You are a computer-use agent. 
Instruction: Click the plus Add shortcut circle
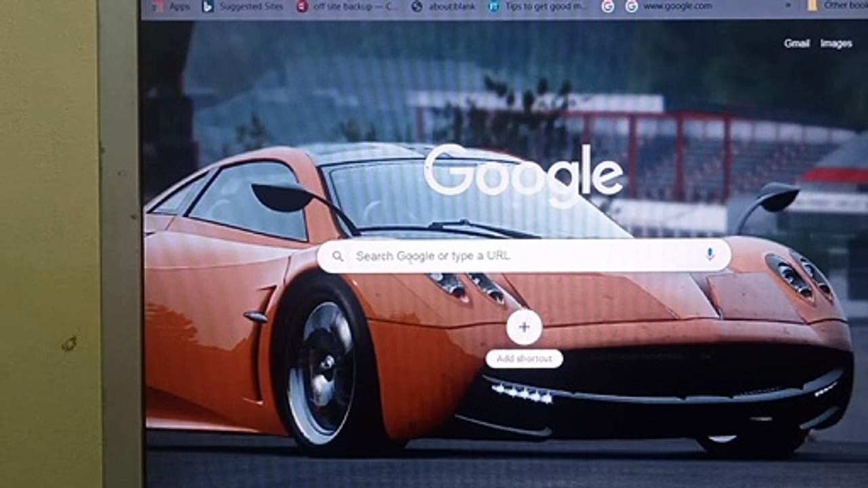tap(524, 327)
